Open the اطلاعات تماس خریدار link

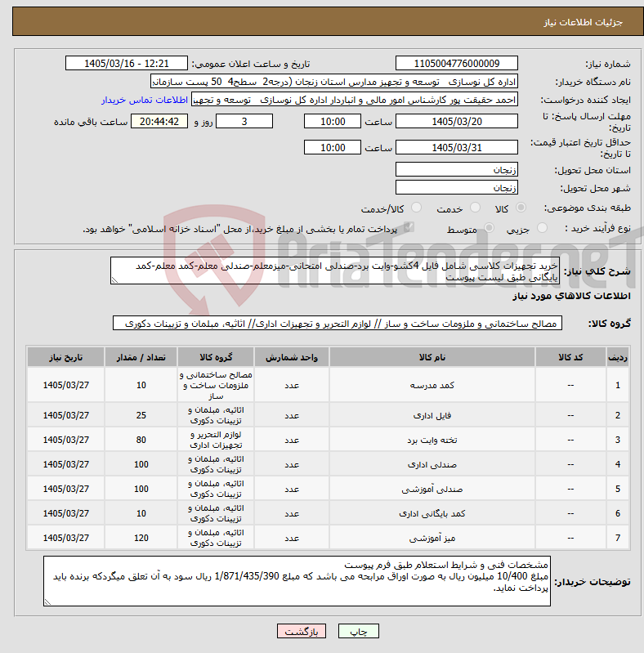click(x=144, y=101)
